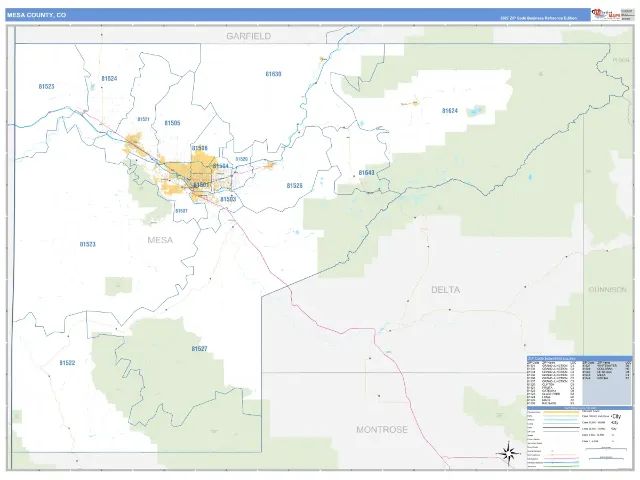Click ZIP code label 81521
This screenshot has width=640, height=480.
pos(143,119)
